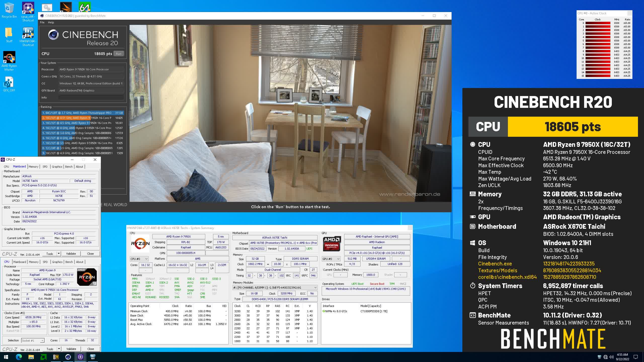The height and width of the screenshot is (362, 644).
Task: Run the Cinebench CPU test
Action: click(x=118, y=54)
